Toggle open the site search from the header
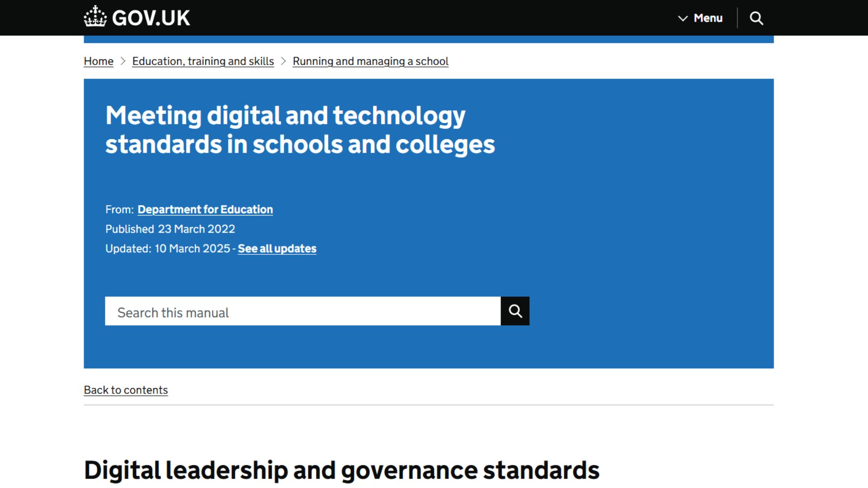Screen dimensions: 868x488 coord(756,18)
